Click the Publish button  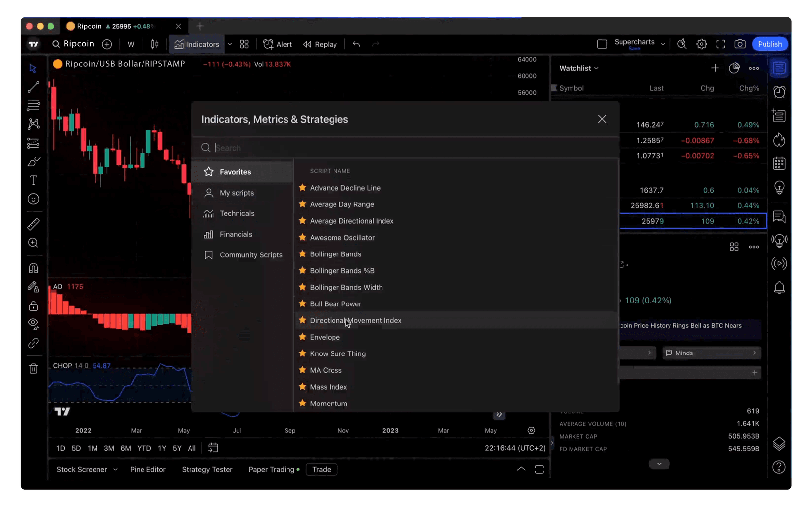769,44
